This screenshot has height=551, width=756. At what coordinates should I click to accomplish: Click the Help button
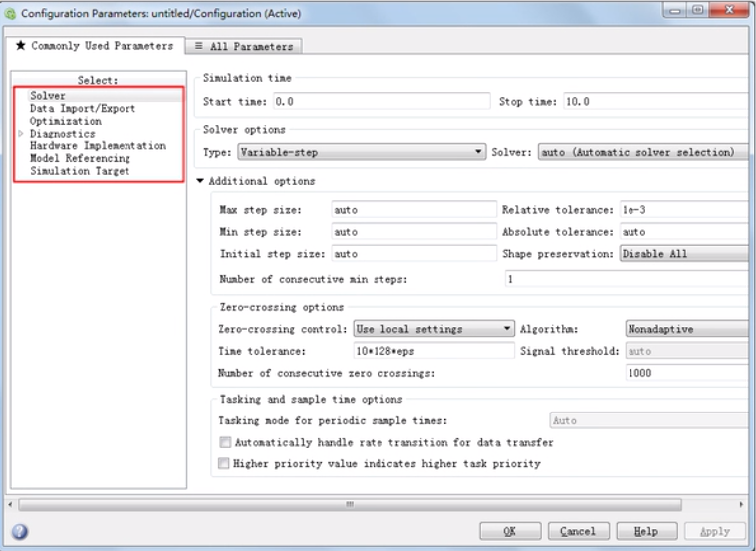(x=646, y=531)
